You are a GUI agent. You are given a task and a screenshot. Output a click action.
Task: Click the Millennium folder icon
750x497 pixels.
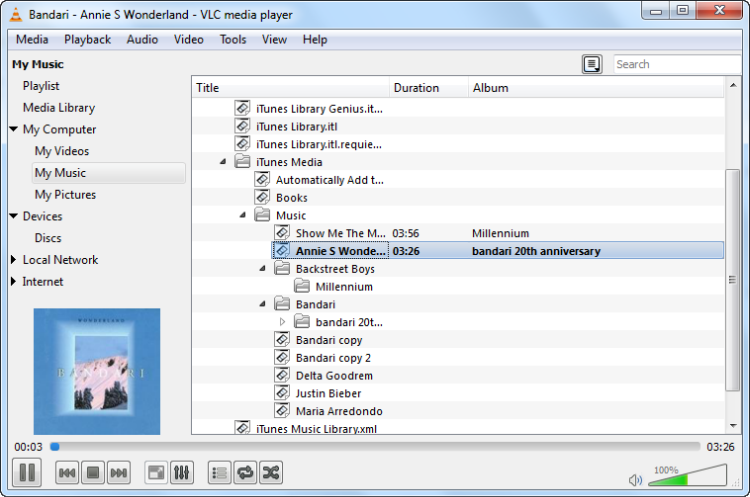pyautogui.click(x=302, y=286)
